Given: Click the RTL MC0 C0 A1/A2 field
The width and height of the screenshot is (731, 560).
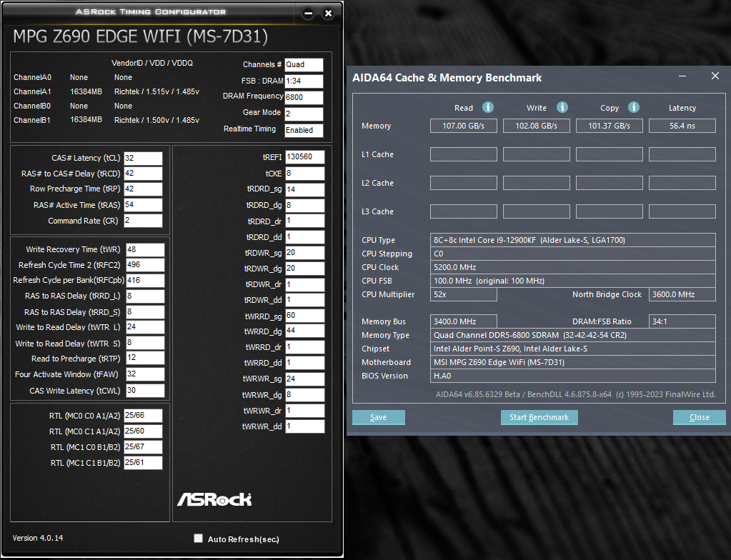Looking at the screenshot, I should point(143,416).
